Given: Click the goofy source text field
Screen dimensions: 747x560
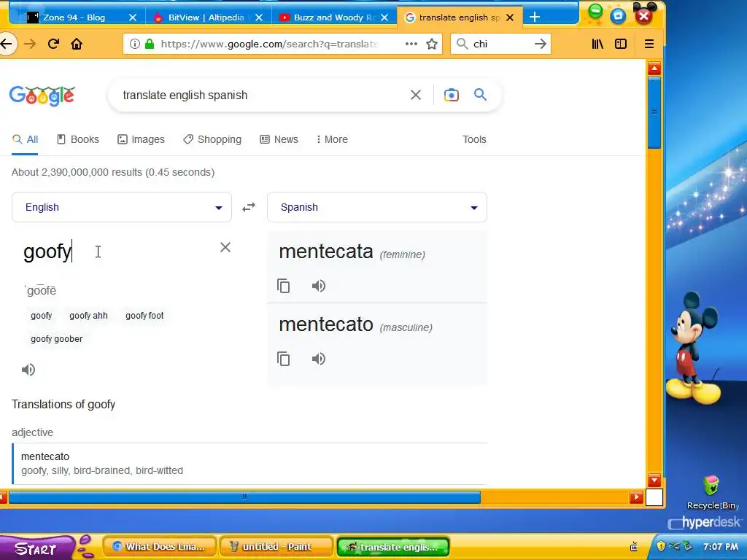Looking at the screenshot, I should click(x=117, y=252).
